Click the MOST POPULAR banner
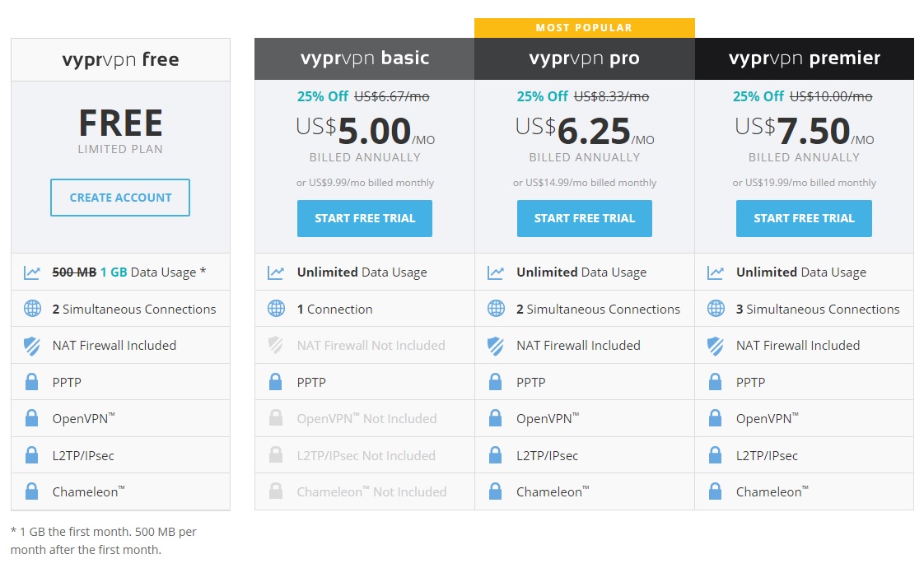Image resolution: width=924 pixels, height=582 pixels. [x=585, y=28]
